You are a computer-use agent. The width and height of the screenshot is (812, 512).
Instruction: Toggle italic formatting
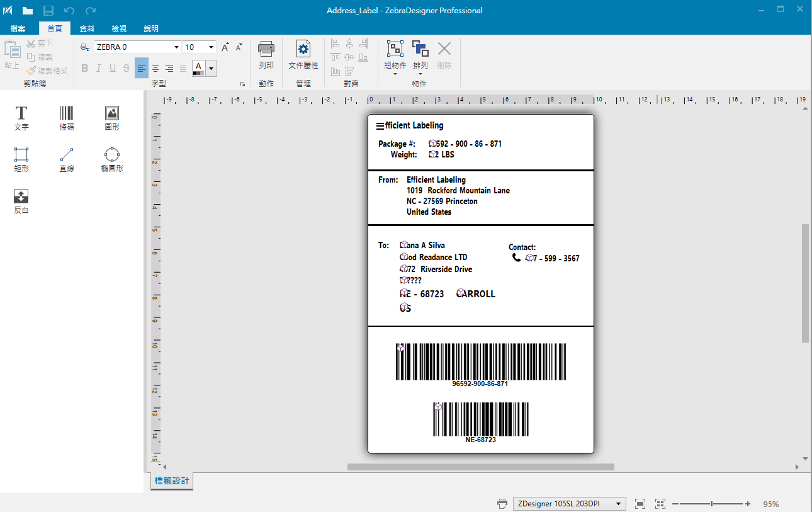(99, 68)
